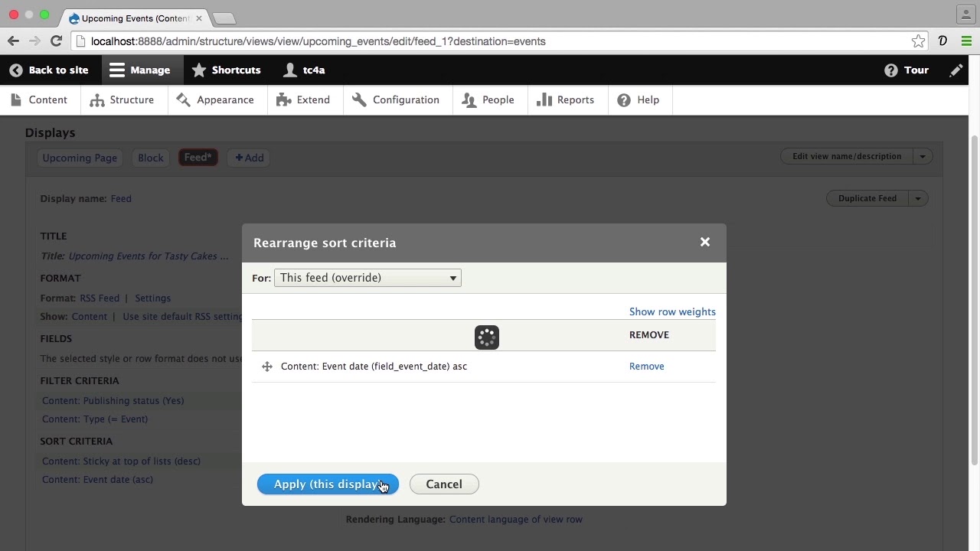Click Content language of view row link
Screen dimensions: 980x551
click(x=516, y=519)
